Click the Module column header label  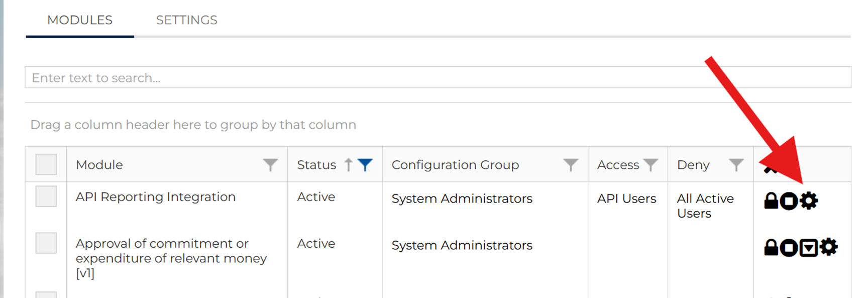point(99,165)
